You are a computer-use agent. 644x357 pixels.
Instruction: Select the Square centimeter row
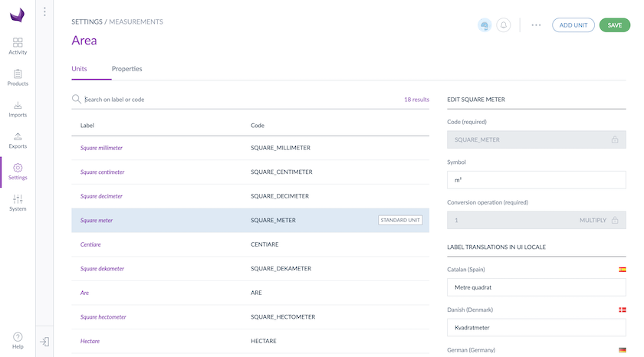point(250,172)
